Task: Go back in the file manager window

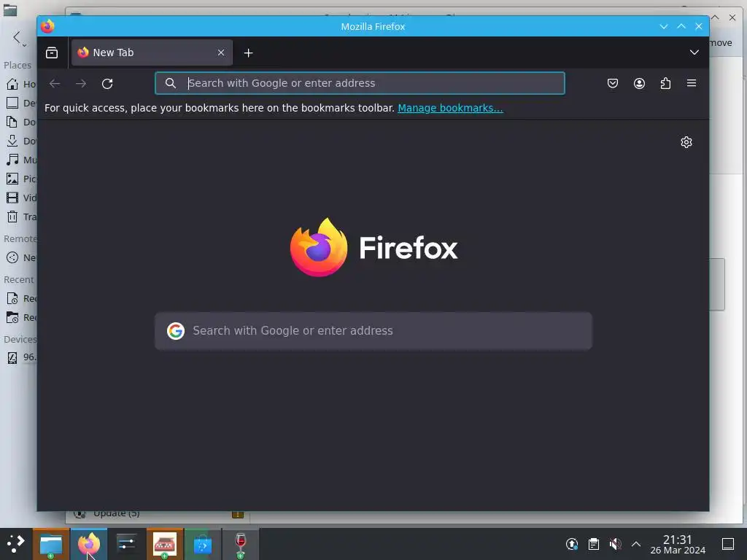Action: pos(18,38)
